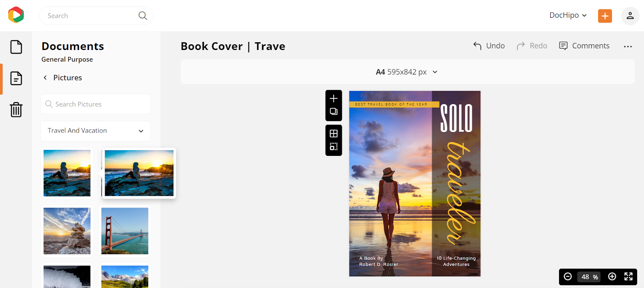Add a new page with plus icon
The height and width of the screenshot is (288, 644).
click(x=334, y=98)
